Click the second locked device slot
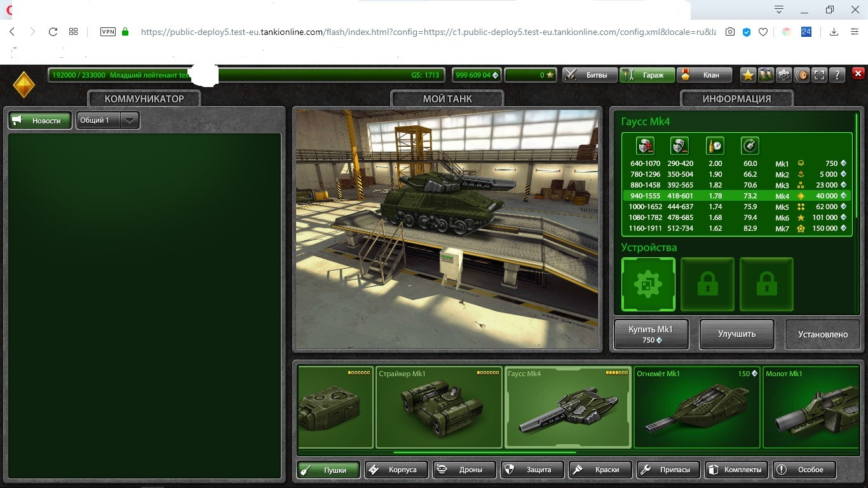 click(707, 284)
